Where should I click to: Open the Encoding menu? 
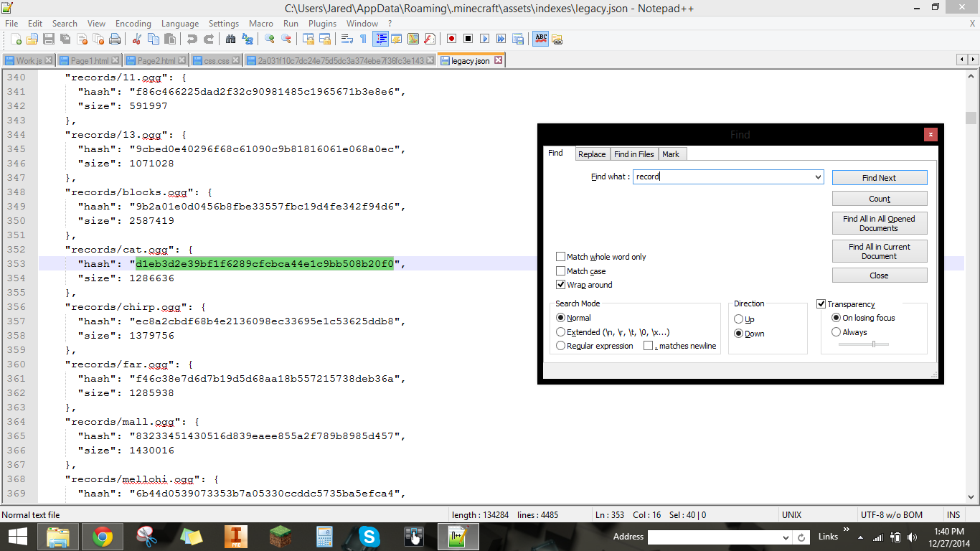tap(133, 24)
